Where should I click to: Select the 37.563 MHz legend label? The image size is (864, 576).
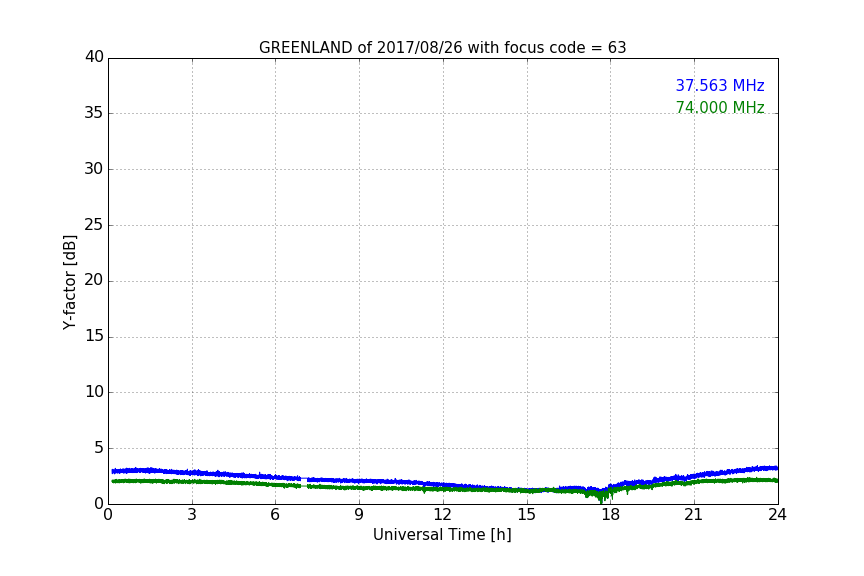point(720,85)
